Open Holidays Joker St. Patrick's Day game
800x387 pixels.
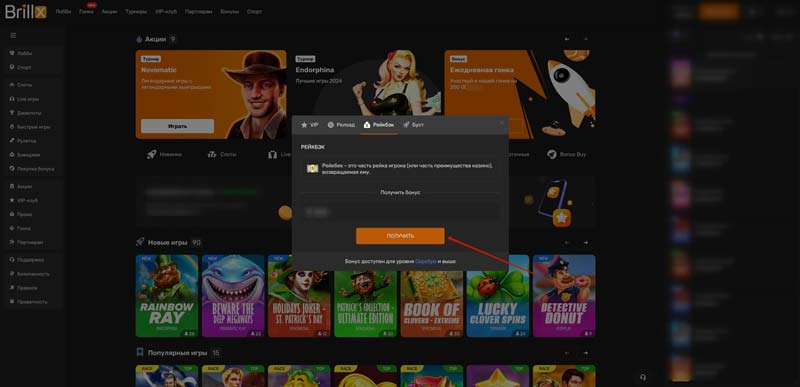(299, 296)
